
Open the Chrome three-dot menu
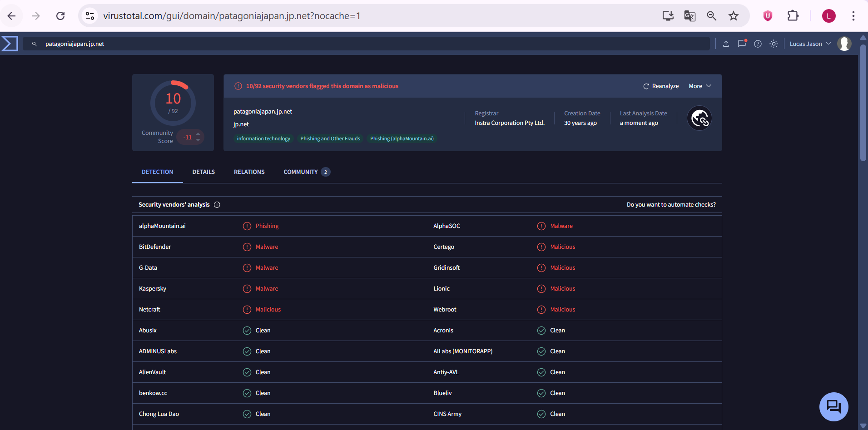[x=853, y=16]
